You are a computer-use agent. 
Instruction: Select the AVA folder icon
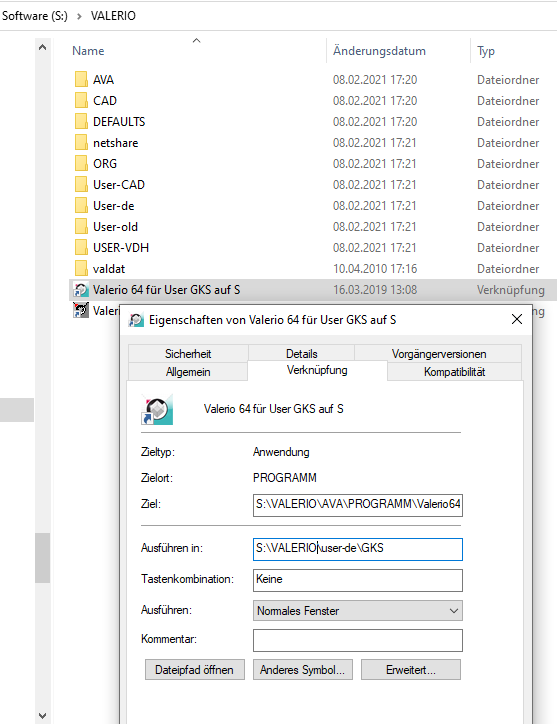pyautogui.click(x=81, y=79)
